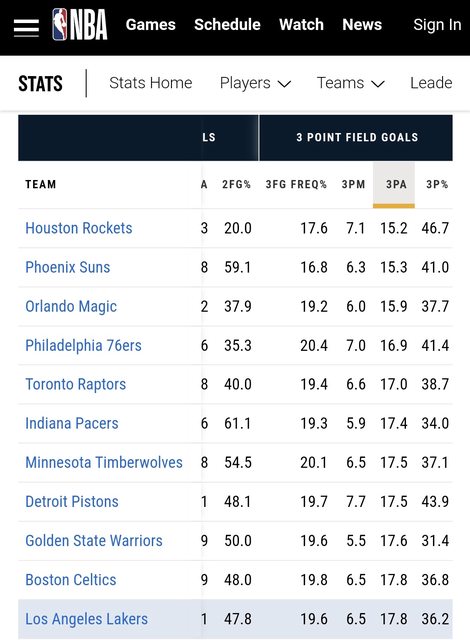470x640 pixels.
Task: Open the Golden State Warriors link
Action: pos(94,541)
